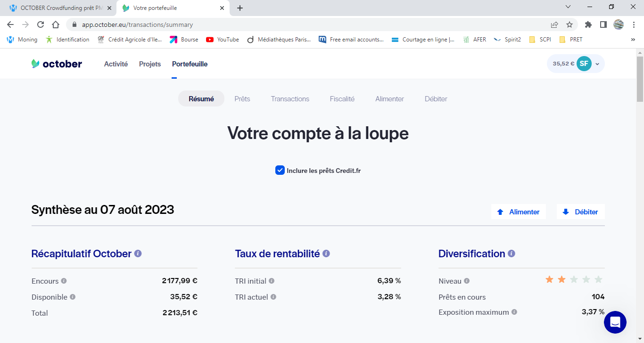The image size is (644, 343).
Task: Click info icon beside TRI actuel
Action: tap(273, 297)
